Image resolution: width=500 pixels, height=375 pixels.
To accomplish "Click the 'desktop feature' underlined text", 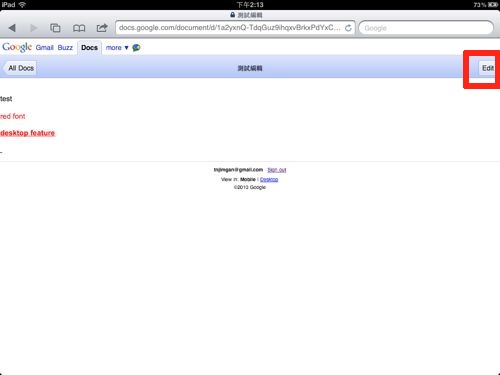I will coord(27,133).
